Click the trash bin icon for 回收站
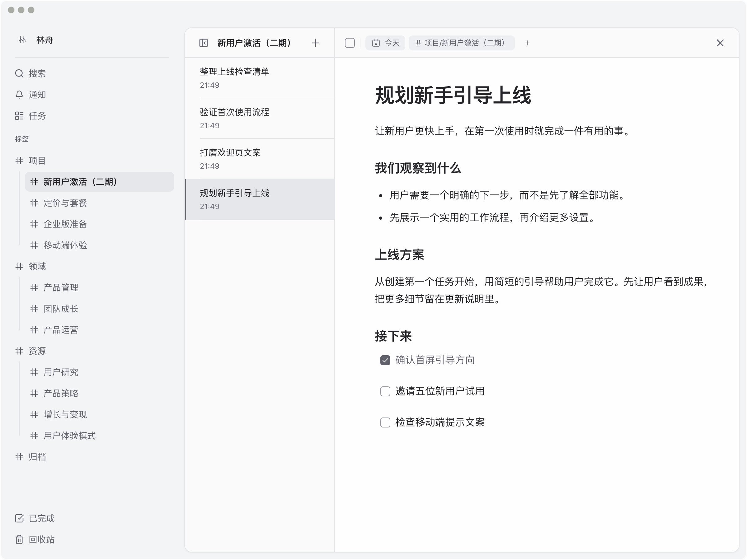Screen dimensions: 747x560 coord(19,539)
